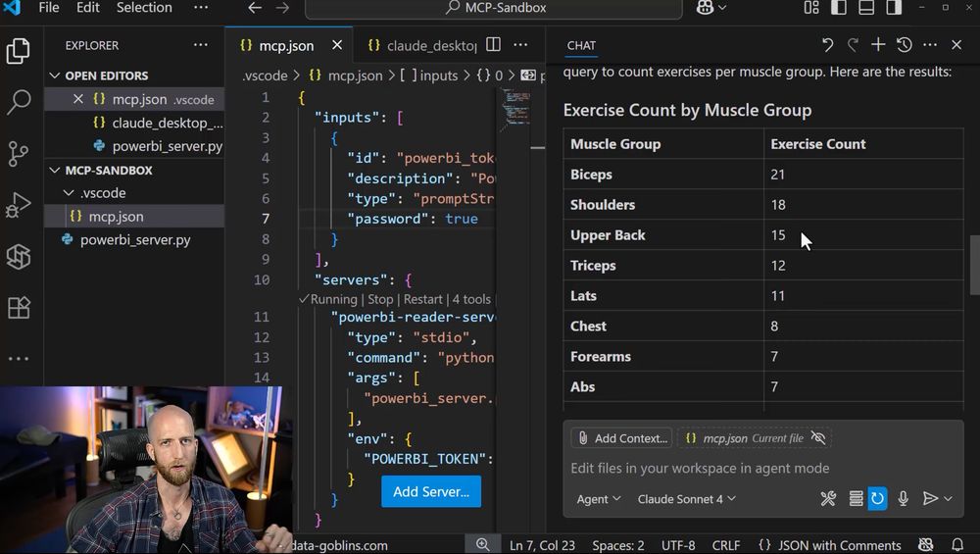Open the MCP servers list icon in chat
This screenshot has width=980, height=554.
(856, 498)
